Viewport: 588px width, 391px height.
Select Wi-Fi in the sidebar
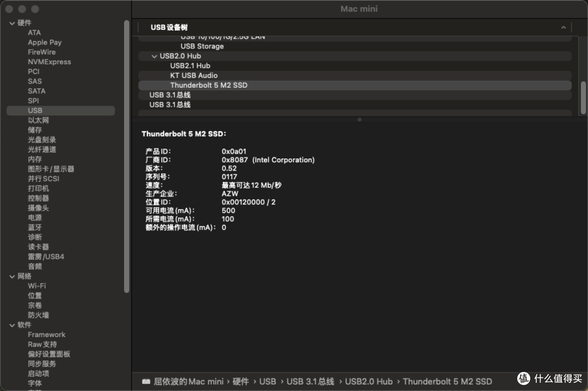tap(37, 286)
